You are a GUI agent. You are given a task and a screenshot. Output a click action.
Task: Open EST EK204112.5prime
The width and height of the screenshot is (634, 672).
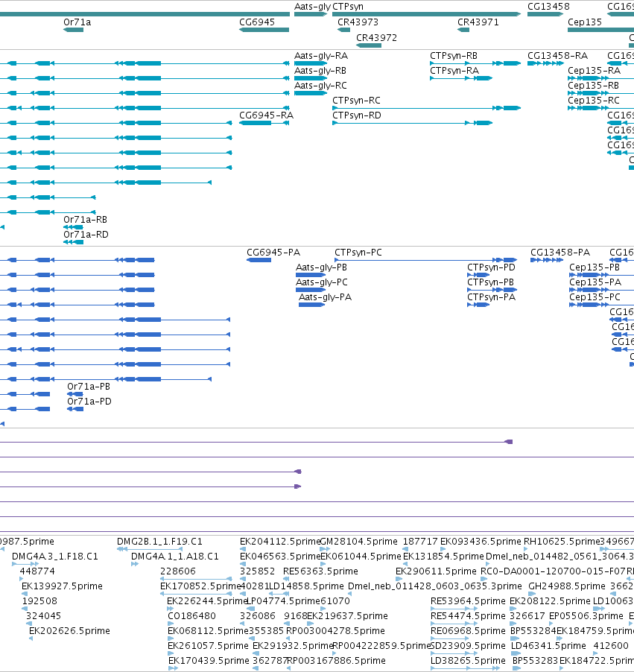click(280, 542)
